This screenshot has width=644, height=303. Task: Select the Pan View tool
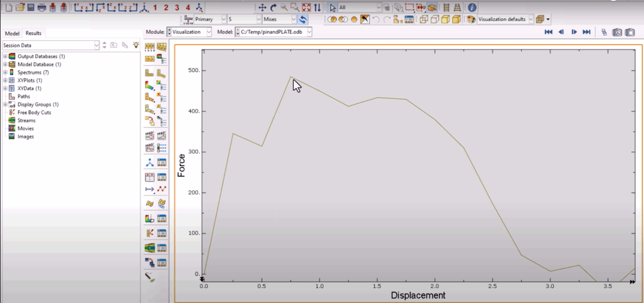[x=263, y=7]
